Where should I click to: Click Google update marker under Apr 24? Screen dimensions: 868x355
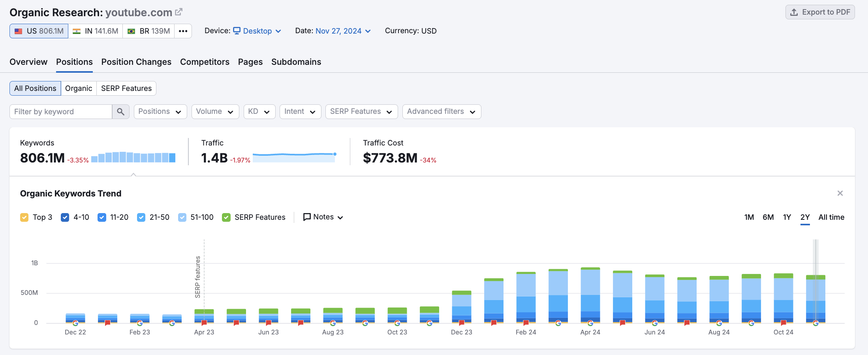(x=590, y=323)
